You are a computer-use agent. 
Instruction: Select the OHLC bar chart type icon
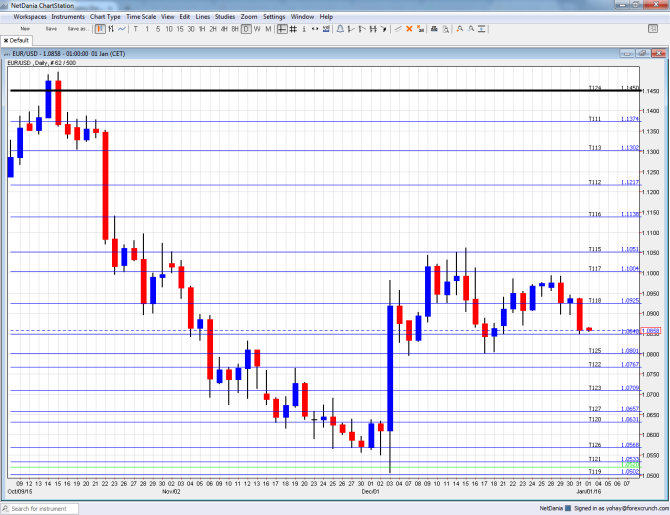[111, 29]
